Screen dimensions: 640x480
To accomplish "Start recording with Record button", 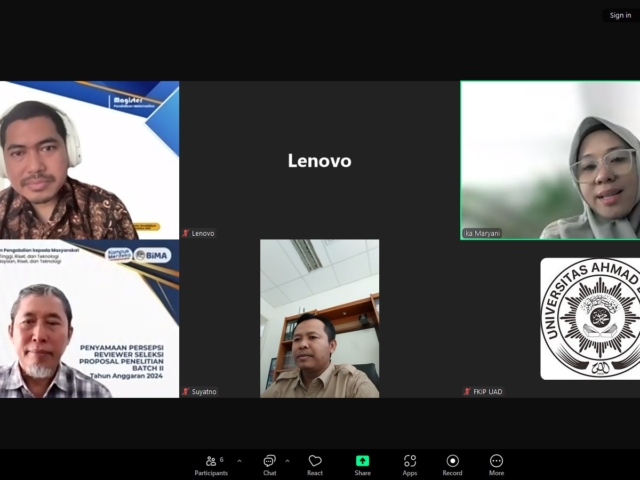I will click(452, 466).
